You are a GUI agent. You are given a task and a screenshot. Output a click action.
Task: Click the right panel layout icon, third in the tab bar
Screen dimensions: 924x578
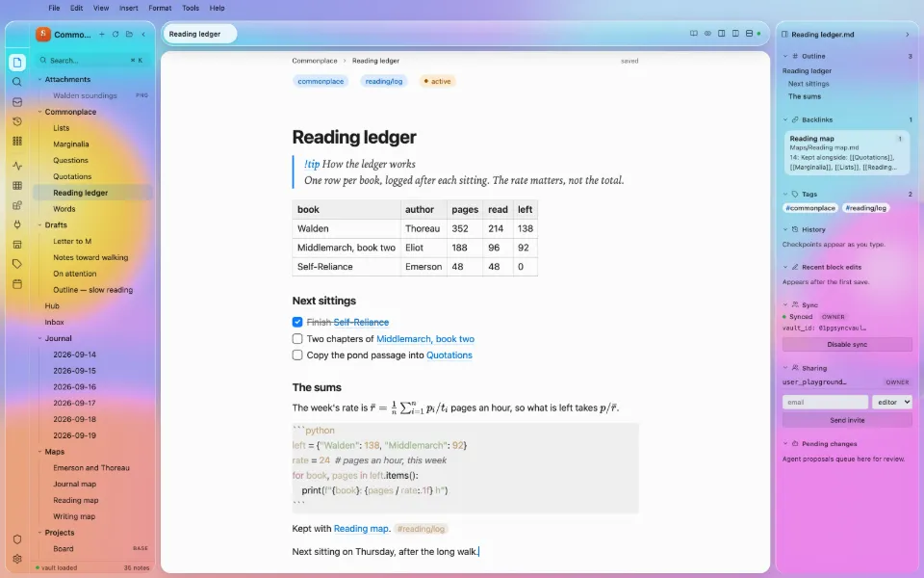click(721, 34)
